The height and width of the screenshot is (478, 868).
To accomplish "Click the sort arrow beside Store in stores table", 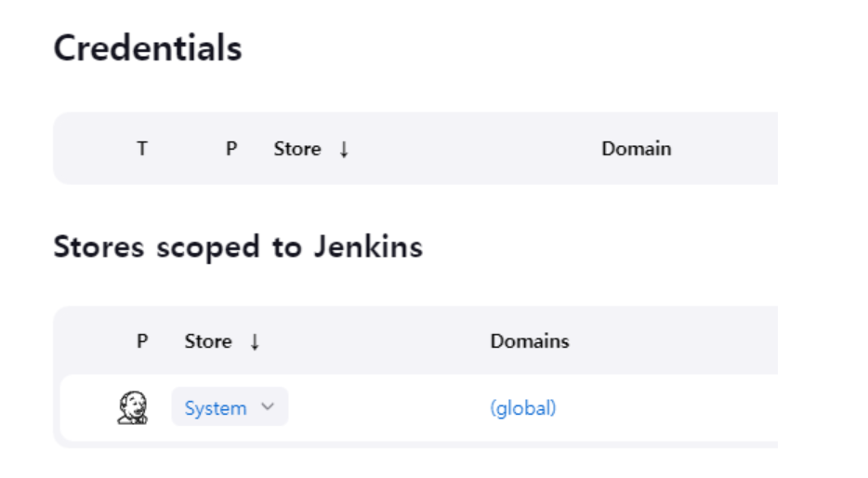I will click(x=255, y=341).
